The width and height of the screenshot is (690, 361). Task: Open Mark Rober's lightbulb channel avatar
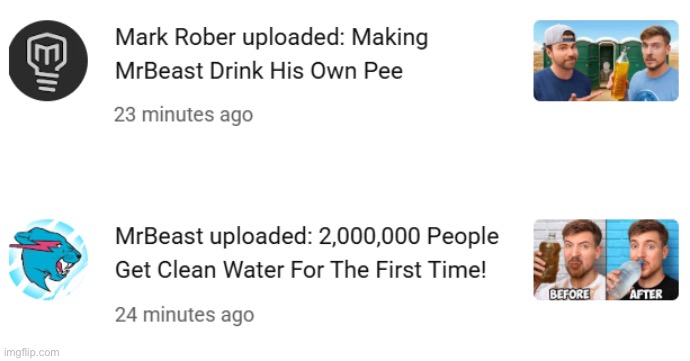tap(48, 60)
